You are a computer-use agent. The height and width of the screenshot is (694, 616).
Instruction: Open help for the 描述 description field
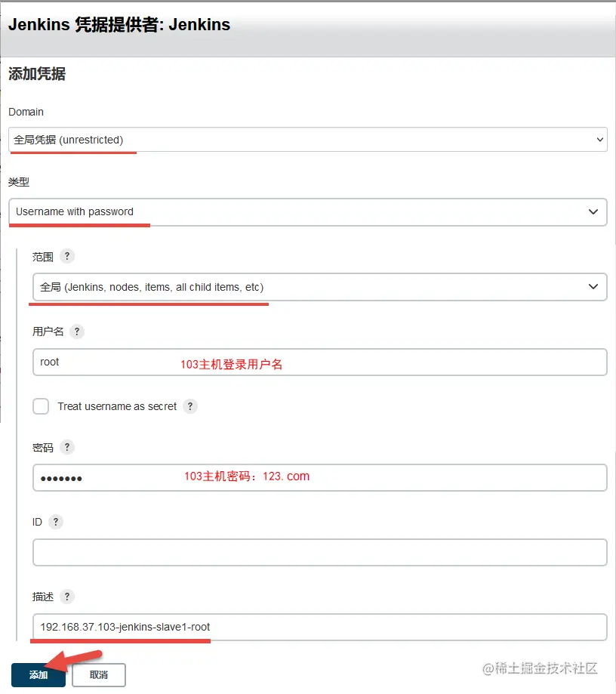pos(67,597)
